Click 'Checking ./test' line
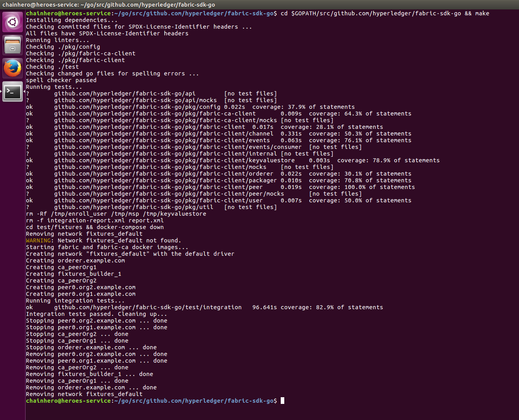Viewport: 519px width, 420px height. click(x=52, y=67)
